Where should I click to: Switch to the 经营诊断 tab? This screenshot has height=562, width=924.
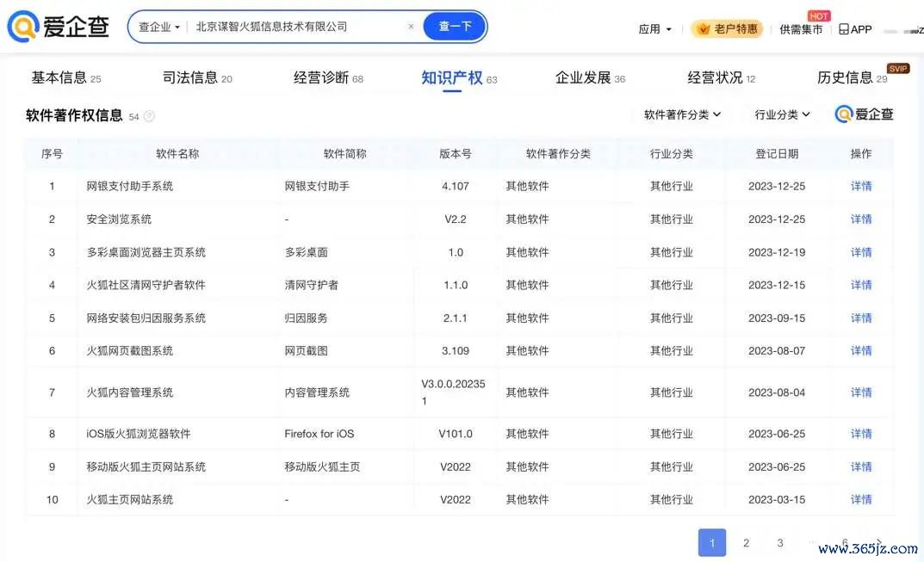point(328,77)
